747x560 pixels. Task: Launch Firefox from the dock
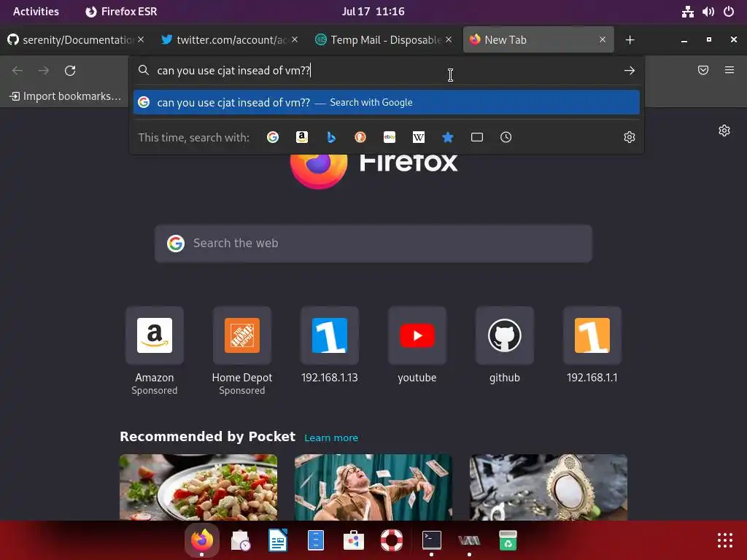(202, 540)
